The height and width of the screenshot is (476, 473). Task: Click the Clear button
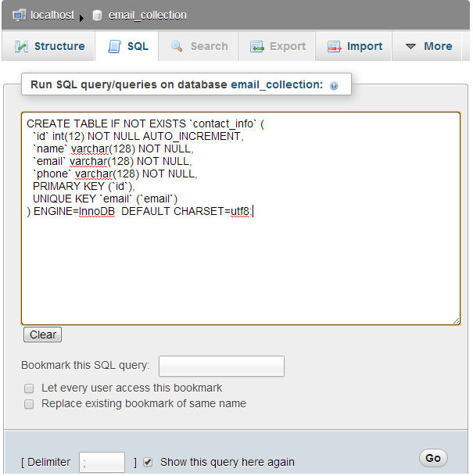click(x=42, y=335)
